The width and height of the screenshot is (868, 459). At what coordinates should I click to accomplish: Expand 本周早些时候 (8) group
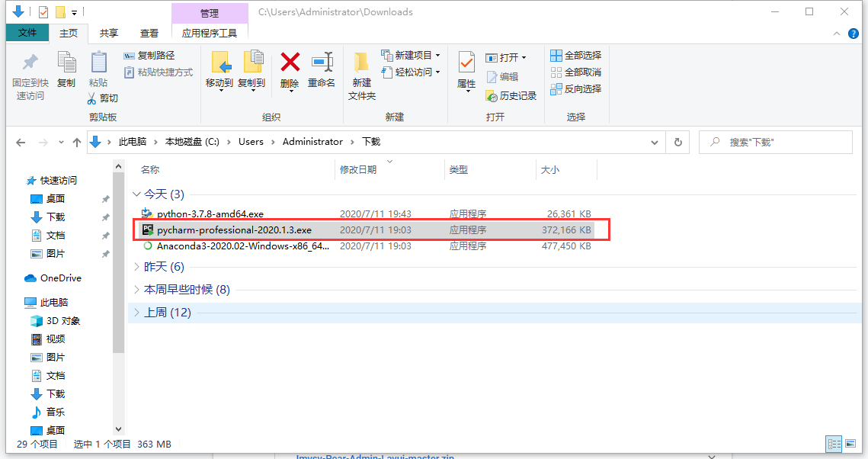[136, 290]
